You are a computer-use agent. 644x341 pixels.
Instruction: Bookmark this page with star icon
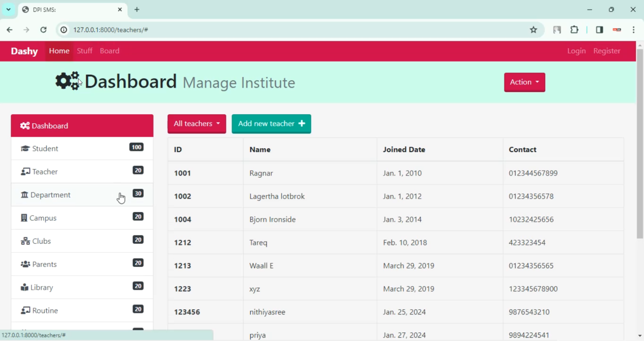[533, 30]
